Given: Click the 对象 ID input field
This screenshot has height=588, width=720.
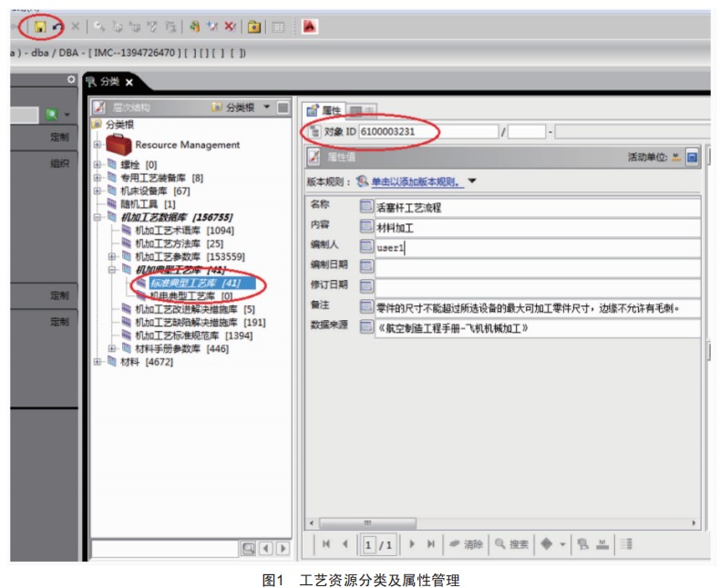Looking at the screenshot, I should pos(427,132).
